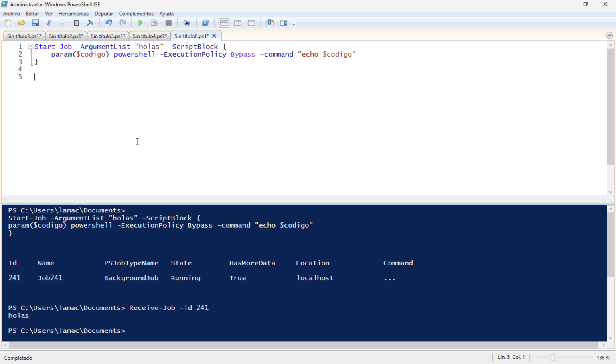Undo the last edit
The width and height of the screenshot is (616, 364).
pos(108,23)
